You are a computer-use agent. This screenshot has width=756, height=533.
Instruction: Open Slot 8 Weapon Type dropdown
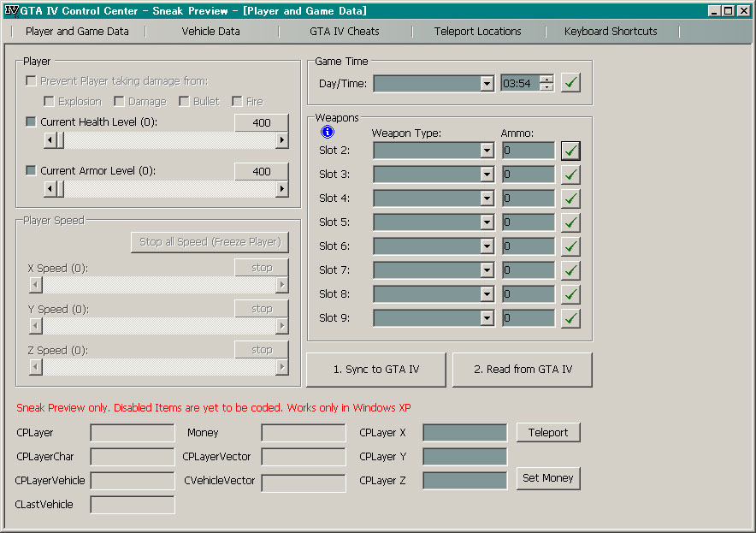487,294
